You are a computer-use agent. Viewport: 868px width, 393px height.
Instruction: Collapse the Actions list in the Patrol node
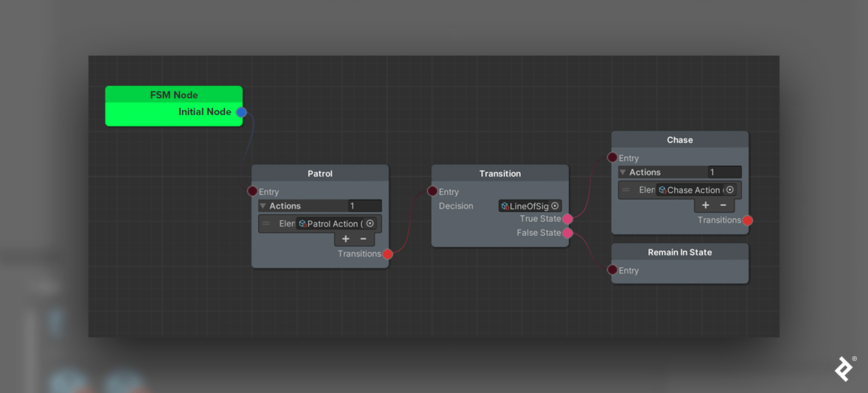(x=263, y=206)
